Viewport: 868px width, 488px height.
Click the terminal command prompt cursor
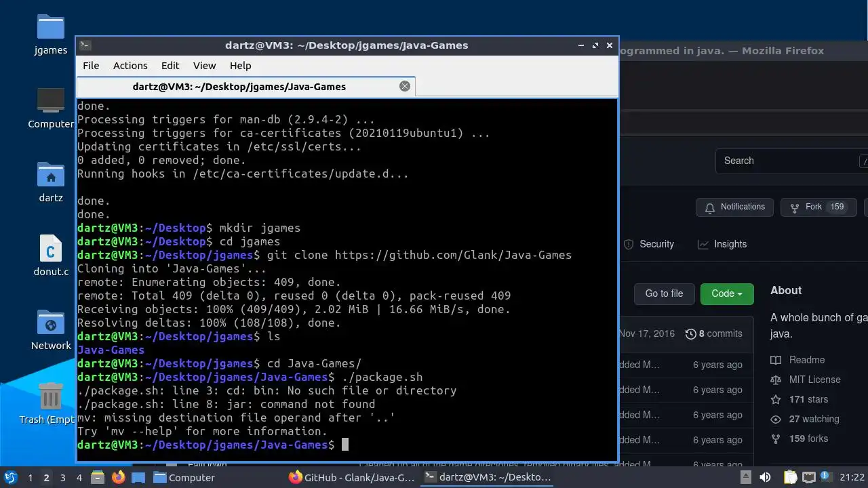[345, 445]
